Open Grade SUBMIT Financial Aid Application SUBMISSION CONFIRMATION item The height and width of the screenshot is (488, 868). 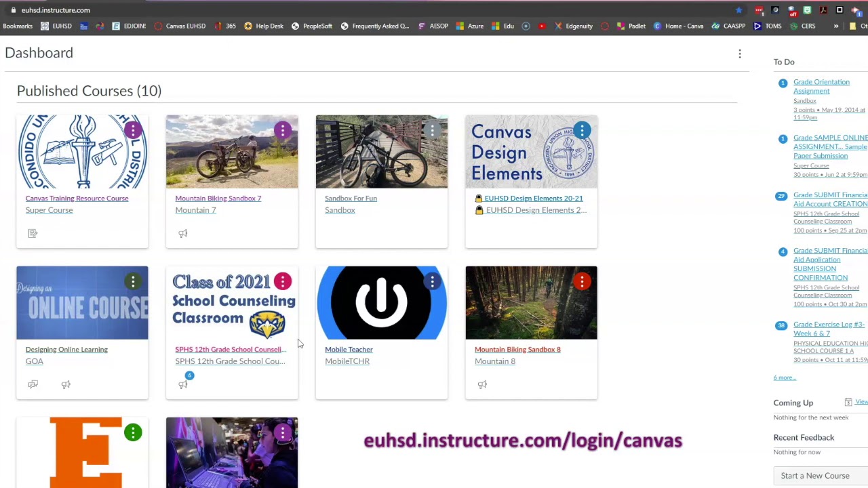(831, 264)
